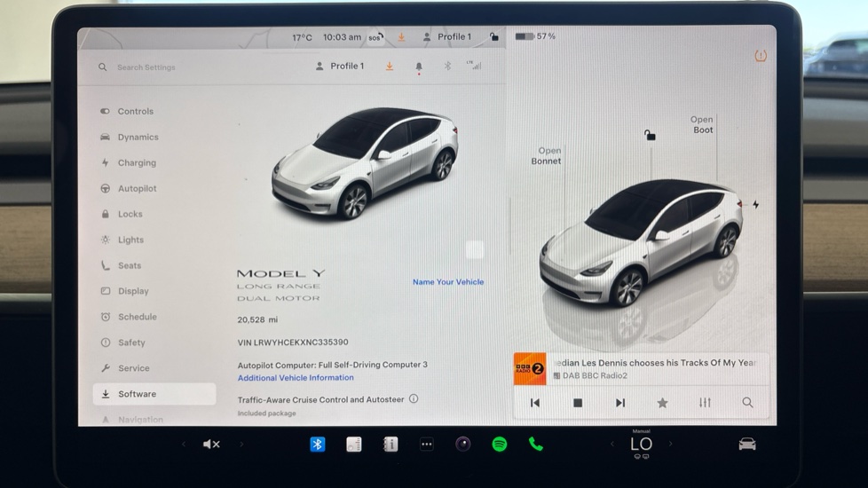Tap the download icon in top status bar
This screenshot has width=868, height=488.
pos(401,36)
